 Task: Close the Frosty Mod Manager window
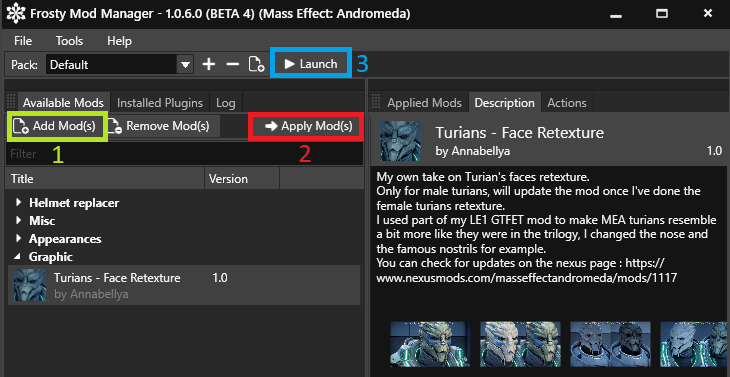tap(708, 14)
